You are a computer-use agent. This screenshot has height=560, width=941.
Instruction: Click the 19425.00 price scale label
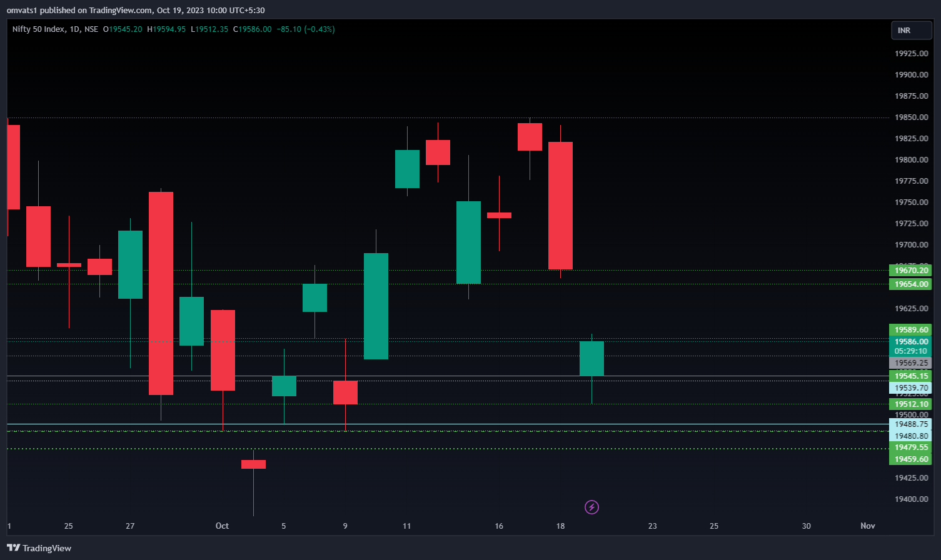(x=911, y=478)
